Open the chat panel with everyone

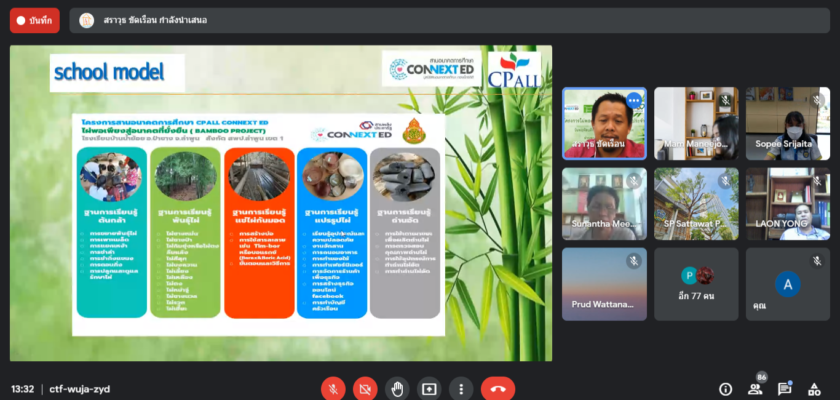point(786,389)
